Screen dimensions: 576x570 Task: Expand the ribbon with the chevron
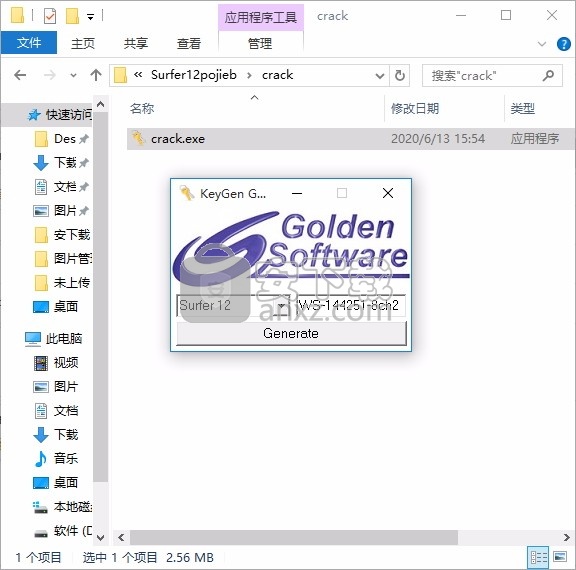click(x=541, y=44)
